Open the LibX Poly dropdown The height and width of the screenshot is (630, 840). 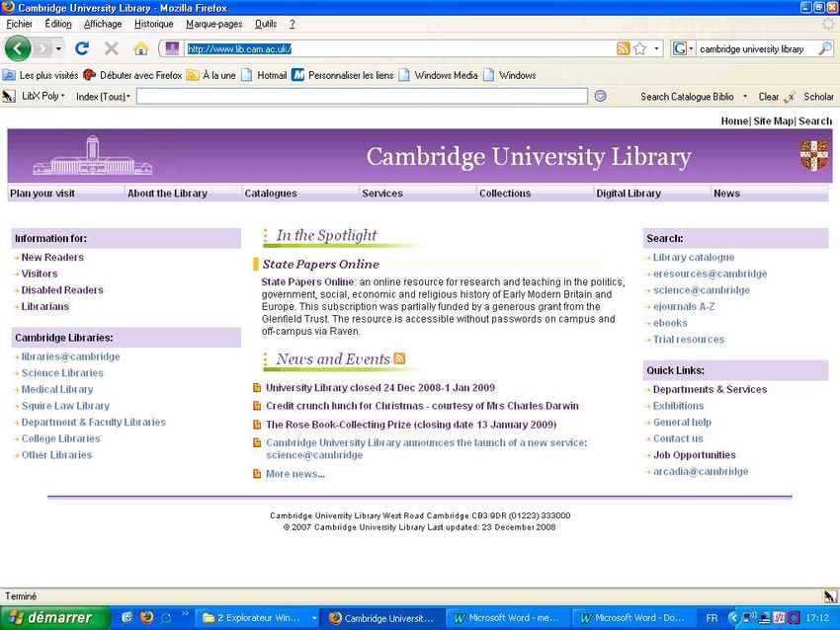43,97
